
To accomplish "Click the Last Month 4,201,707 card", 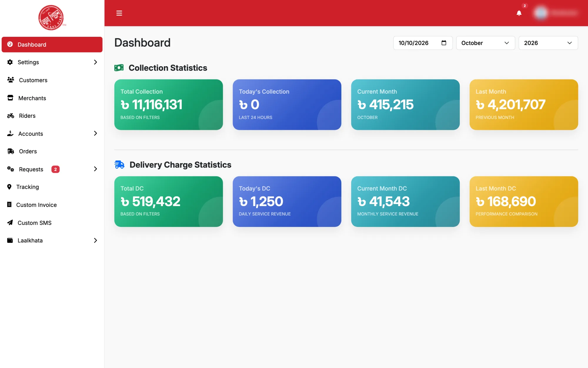I will coord(524,105).
